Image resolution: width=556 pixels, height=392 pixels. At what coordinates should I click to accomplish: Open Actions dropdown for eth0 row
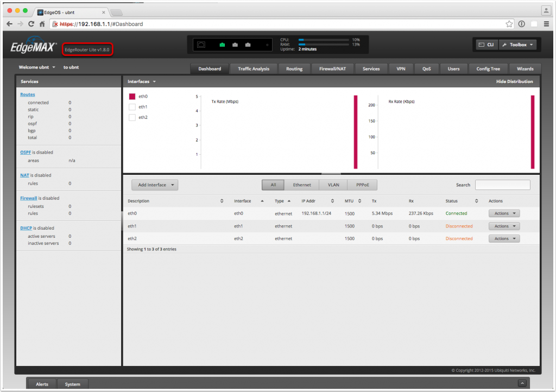coord(504,213)
